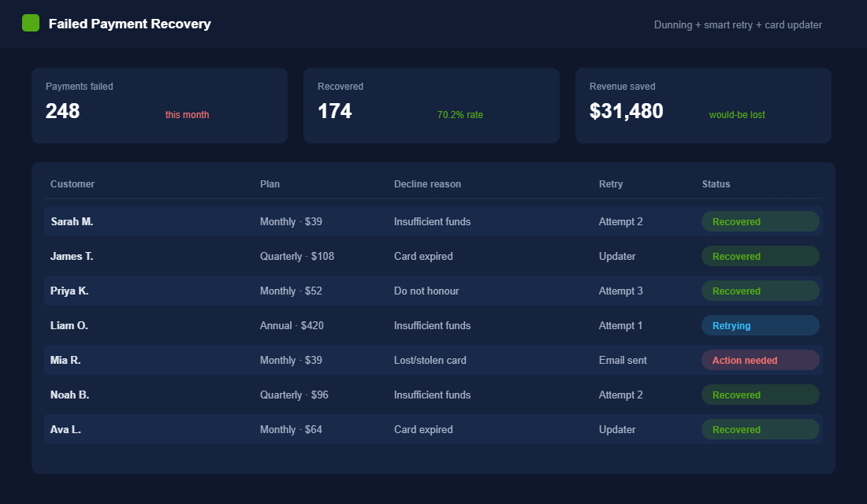Click Ava L.'s Recovered status badge

[761, 429]
